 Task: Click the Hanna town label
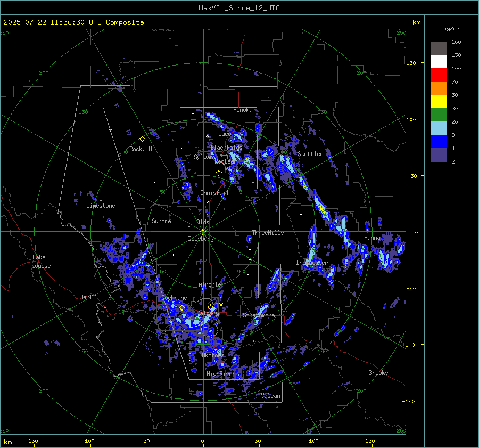tap(372, 238)
